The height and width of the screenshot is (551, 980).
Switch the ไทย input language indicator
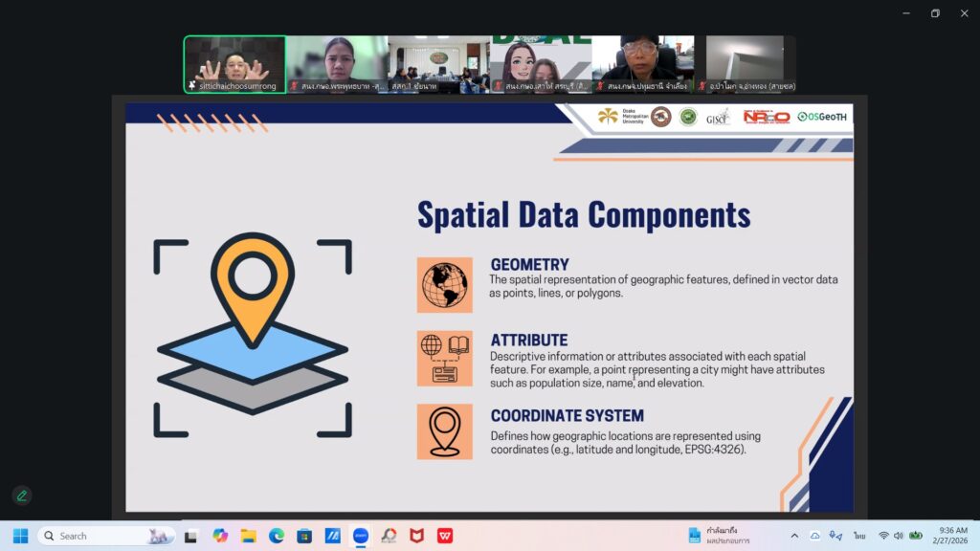point(859,536)
